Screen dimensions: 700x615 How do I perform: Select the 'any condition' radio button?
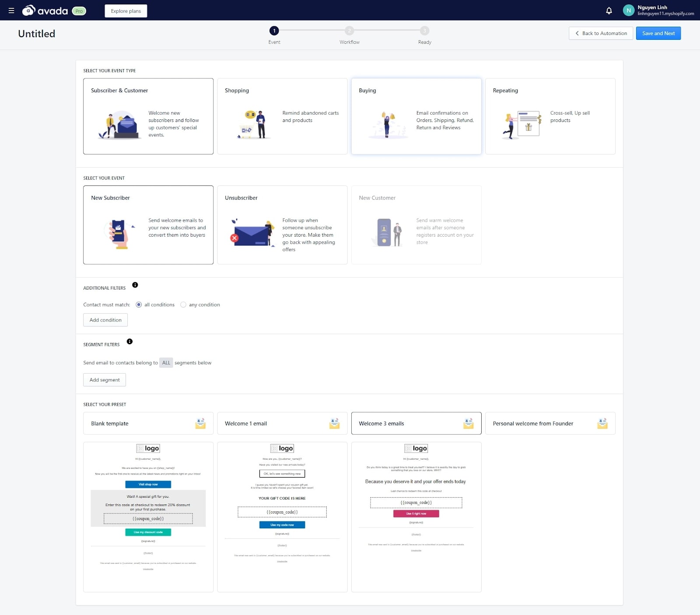point(183,305)
